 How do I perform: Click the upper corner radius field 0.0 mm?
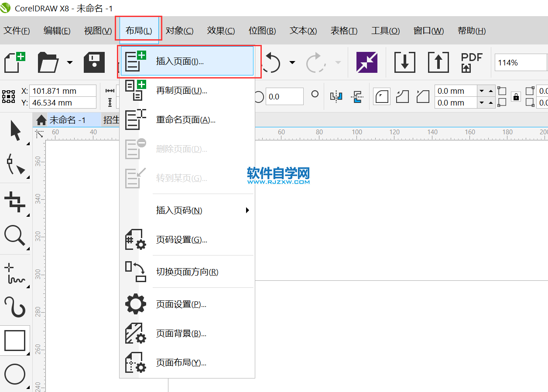pyautogui.click(x=456, y=91)
